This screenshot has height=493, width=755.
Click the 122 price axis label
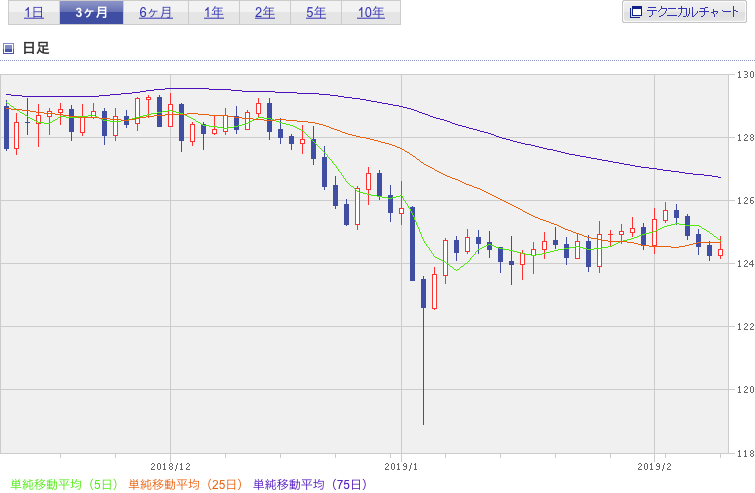pyautogui.click(x=745, y=327)
